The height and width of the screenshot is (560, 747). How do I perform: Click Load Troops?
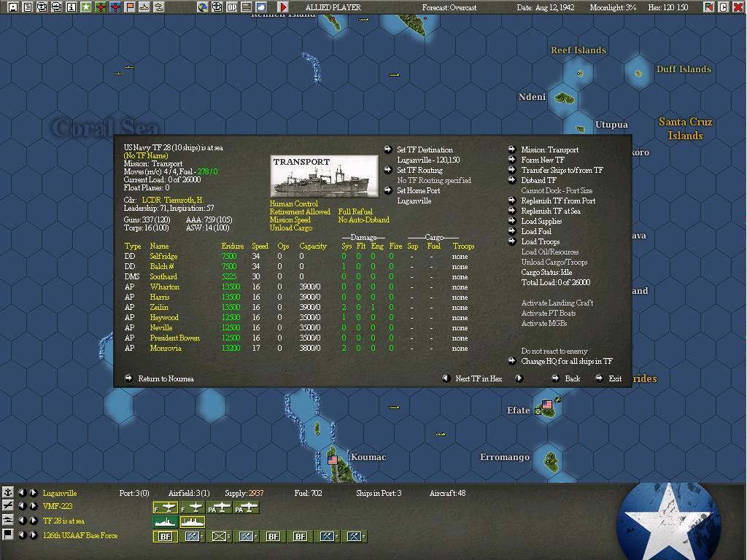[541, 242]
